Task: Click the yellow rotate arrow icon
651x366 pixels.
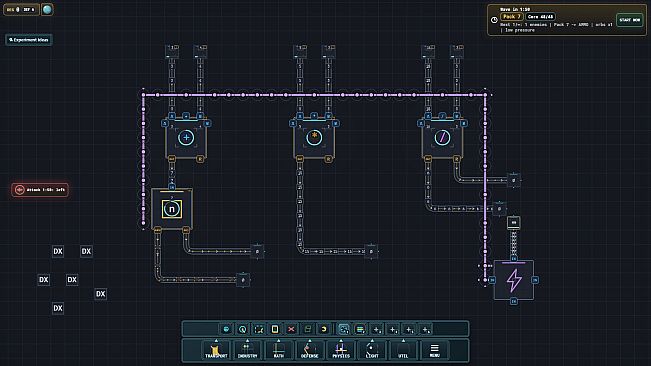Action: [x=324, y=329]
